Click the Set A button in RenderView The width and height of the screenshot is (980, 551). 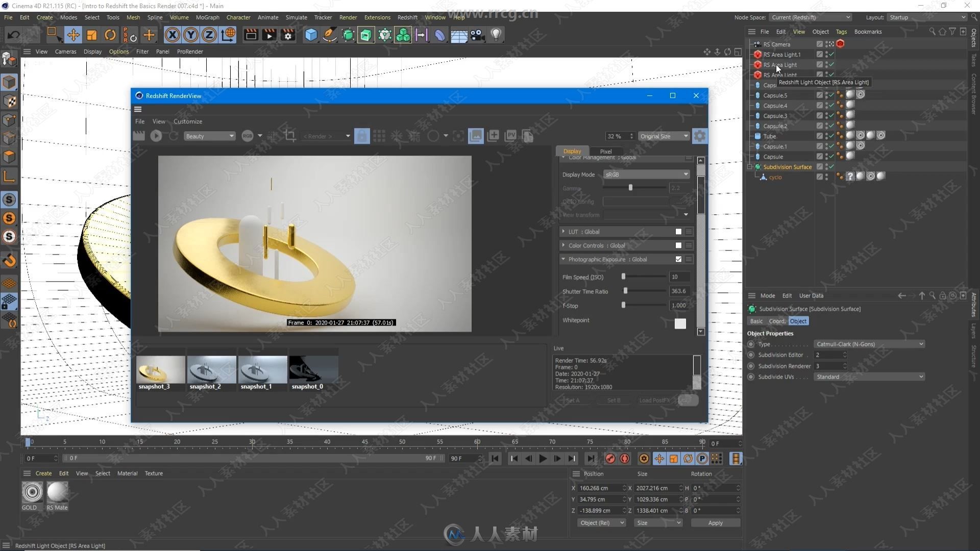[x=573, y=400]
